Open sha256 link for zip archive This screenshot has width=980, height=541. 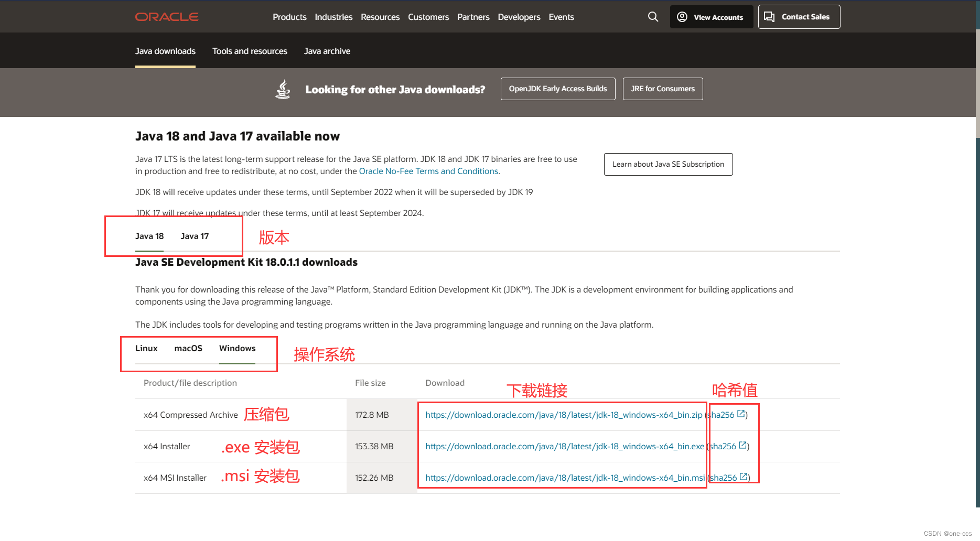721,415
